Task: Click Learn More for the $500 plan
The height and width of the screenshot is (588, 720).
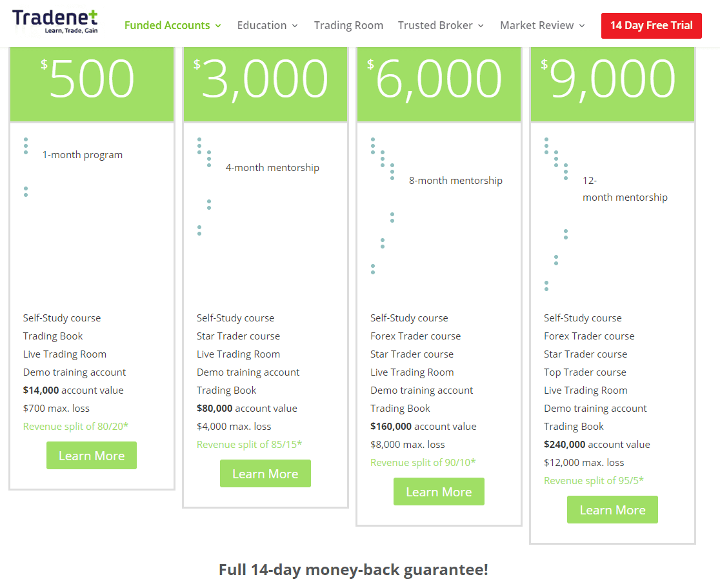Action: pyautogui.click(x=92, y=456)
